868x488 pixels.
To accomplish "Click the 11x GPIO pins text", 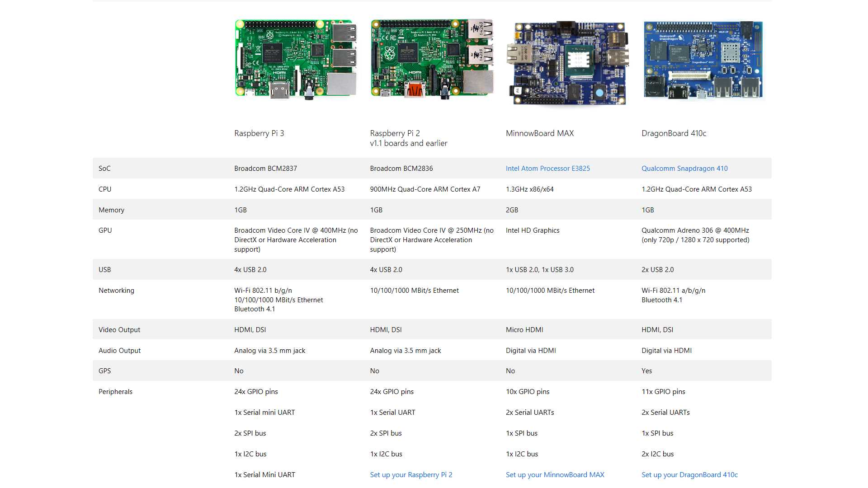I will pyautogui.click(x=663, y=392).
